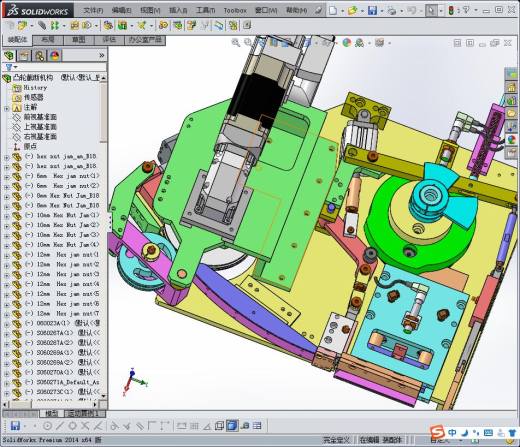Switch to the 草图 command tab
520x447 pixels.
click(78, 40)
